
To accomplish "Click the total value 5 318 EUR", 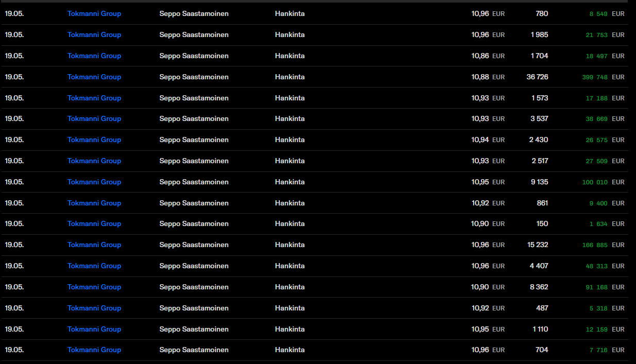I will click(607, 308).
